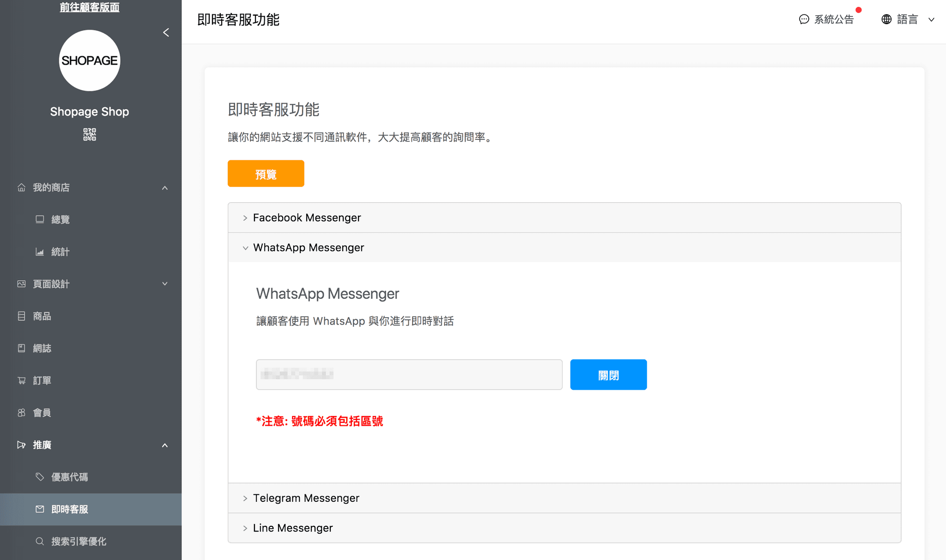Click the list icon beside 商品
This screenshot has height=560, width=946.
click(21, 316)
